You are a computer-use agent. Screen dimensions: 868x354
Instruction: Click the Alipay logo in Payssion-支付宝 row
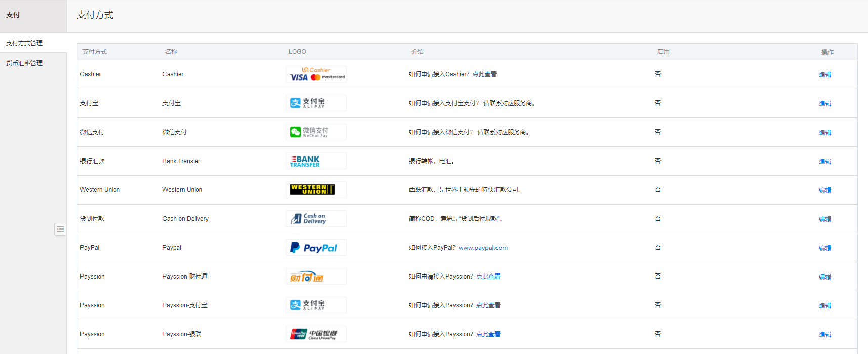click(316, 305)
